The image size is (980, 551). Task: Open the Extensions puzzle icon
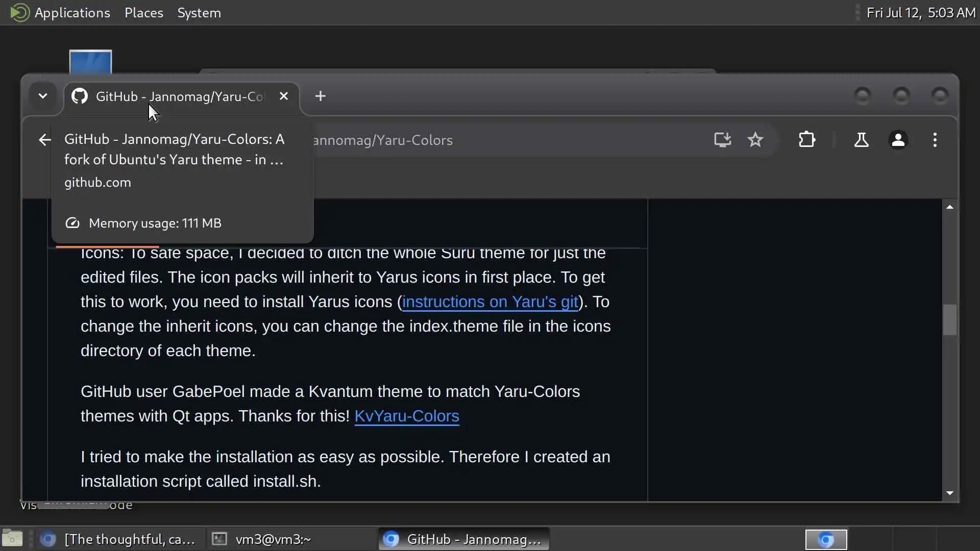click(x=807, y=140)
